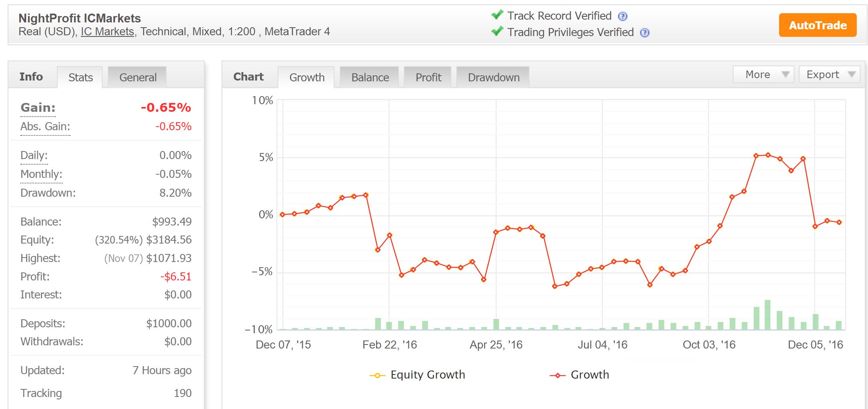
Task: Click the Track Record Verified green checkmark
Action: pos(497,15)
